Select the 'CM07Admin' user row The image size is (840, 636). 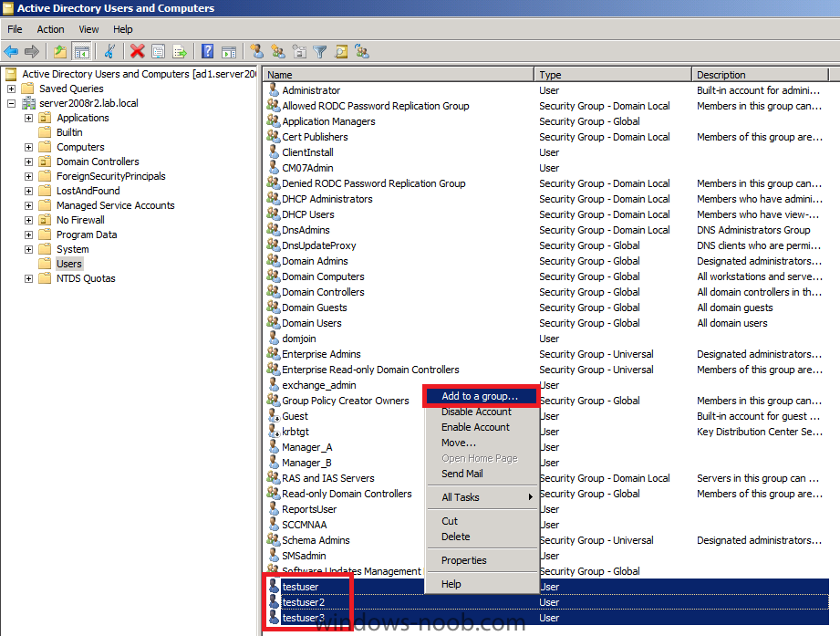click(546, 168)
